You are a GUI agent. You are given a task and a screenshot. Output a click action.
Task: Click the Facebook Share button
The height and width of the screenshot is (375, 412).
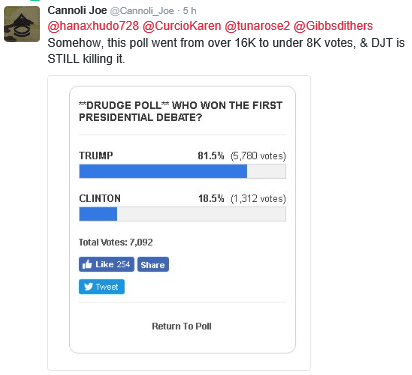(153, 265)
